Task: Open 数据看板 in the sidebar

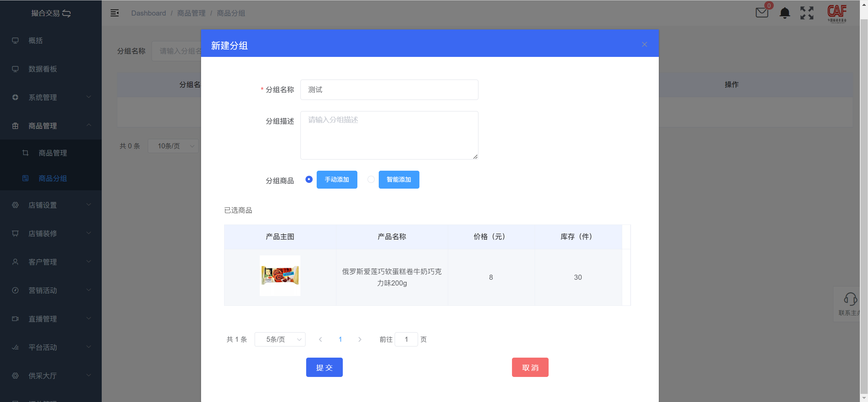Action: pos(43,69)
